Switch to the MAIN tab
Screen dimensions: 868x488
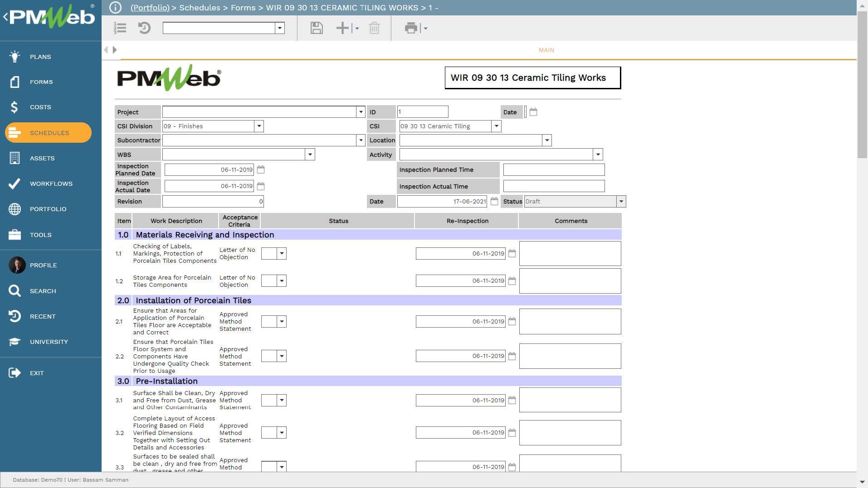[546, 50]
